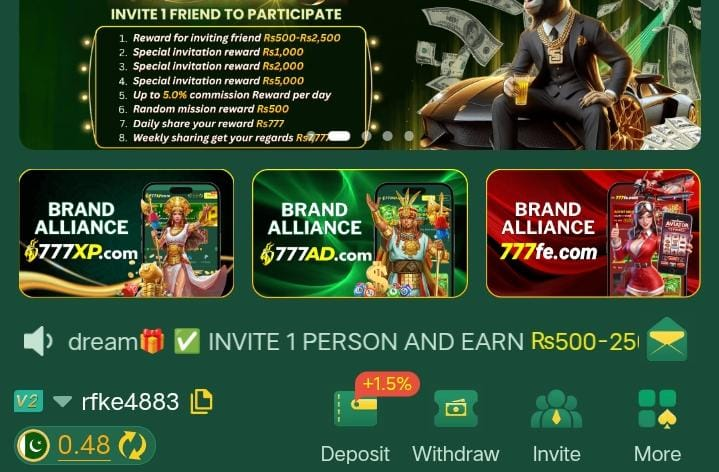Refresh balance with yellow arrows icon
Image resolution: width=719 pixels, height=472 pixels.
tap(133, 445)
